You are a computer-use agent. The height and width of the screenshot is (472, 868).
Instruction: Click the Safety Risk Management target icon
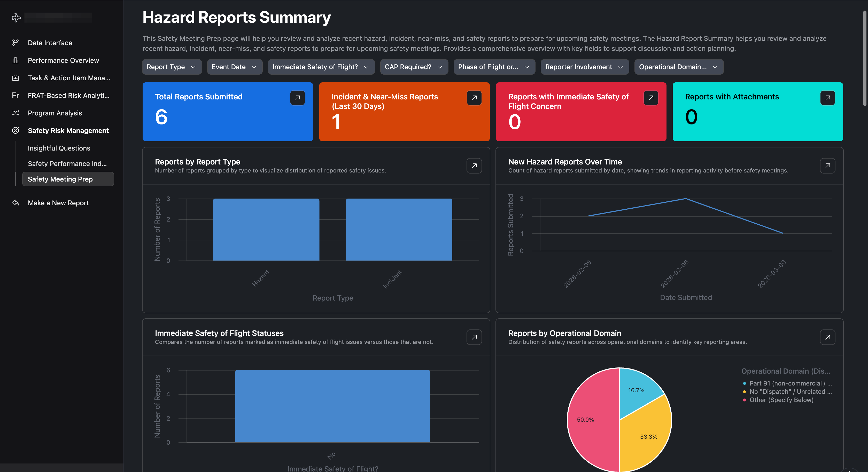point(16,130)
